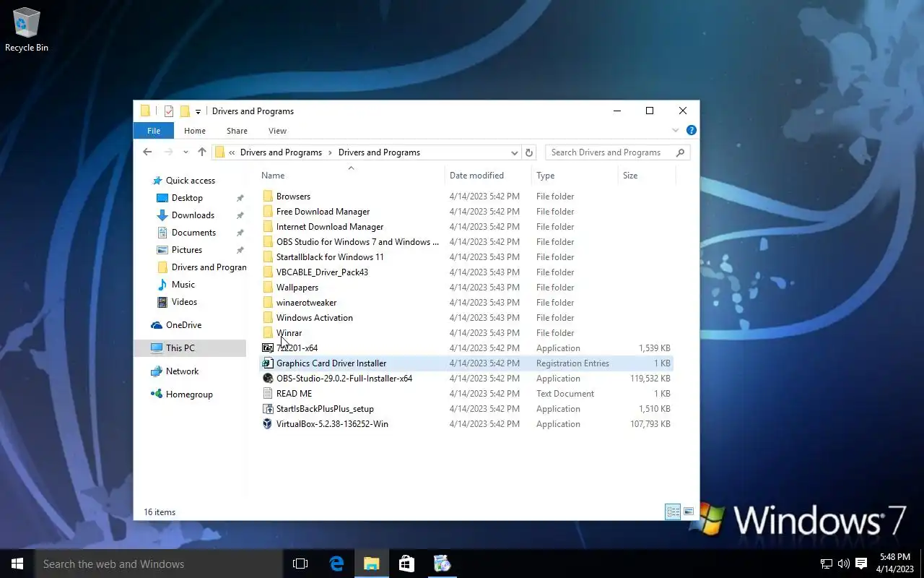Select Network in navigation pane

coord(182,371)
